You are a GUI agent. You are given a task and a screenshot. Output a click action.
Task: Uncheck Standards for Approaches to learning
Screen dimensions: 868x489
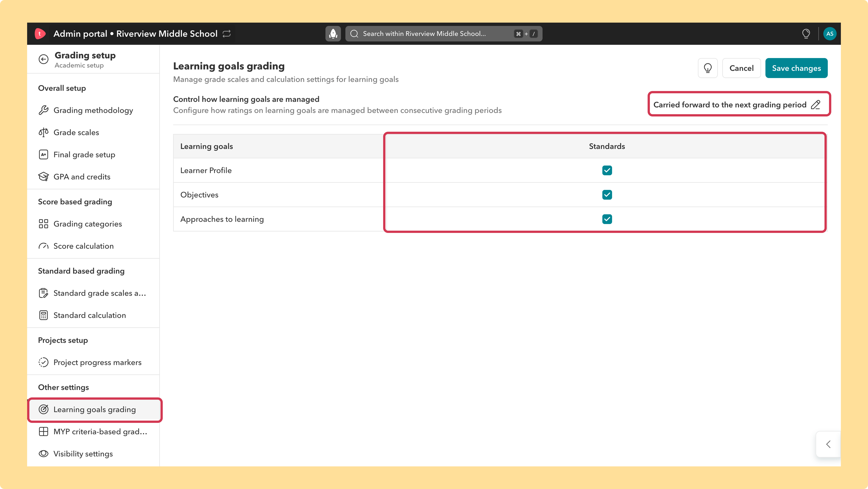(607, 219)
